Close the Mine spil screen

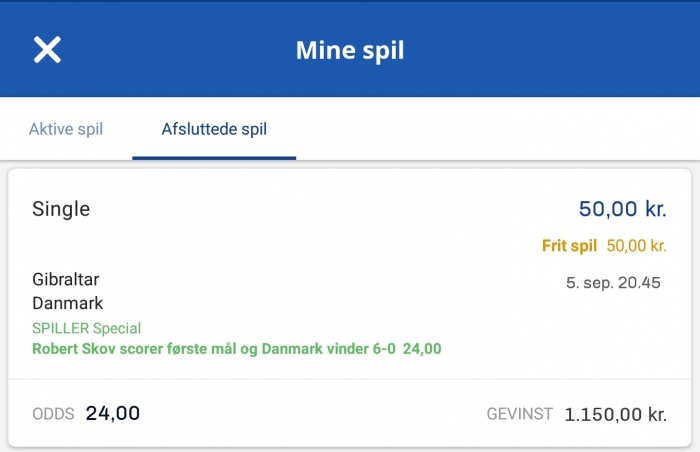point(47,50)
